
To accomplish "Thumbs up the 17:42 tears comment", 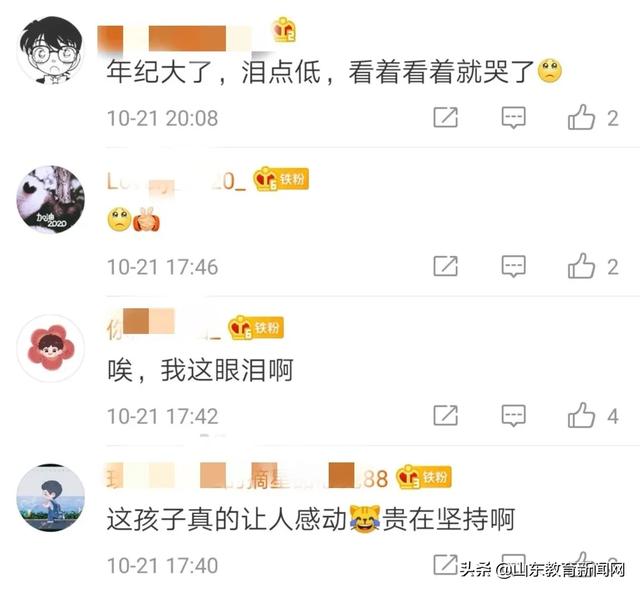I will pos(581,415).
